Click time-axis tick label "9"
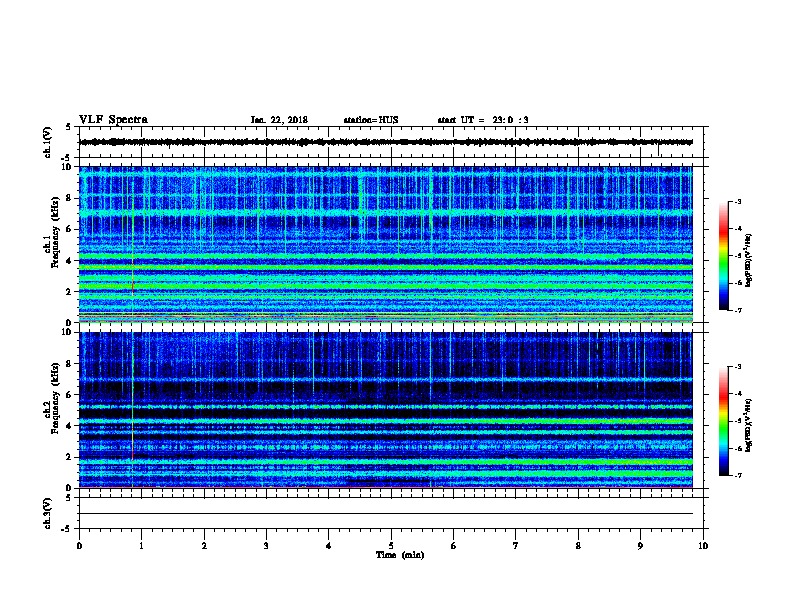The height and width of the screenshot is (612, 792). coord(640,546)
